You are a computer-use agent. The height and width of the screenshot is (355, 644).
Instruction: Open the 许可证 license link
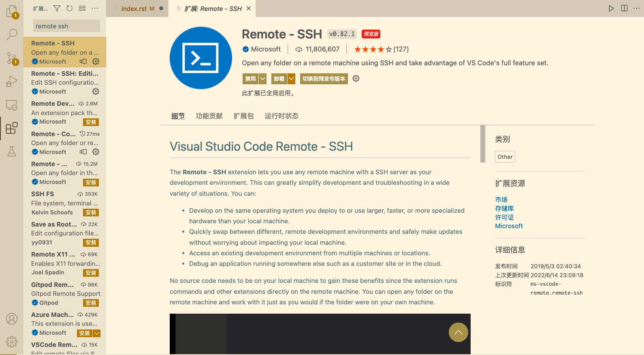point(504,217)
